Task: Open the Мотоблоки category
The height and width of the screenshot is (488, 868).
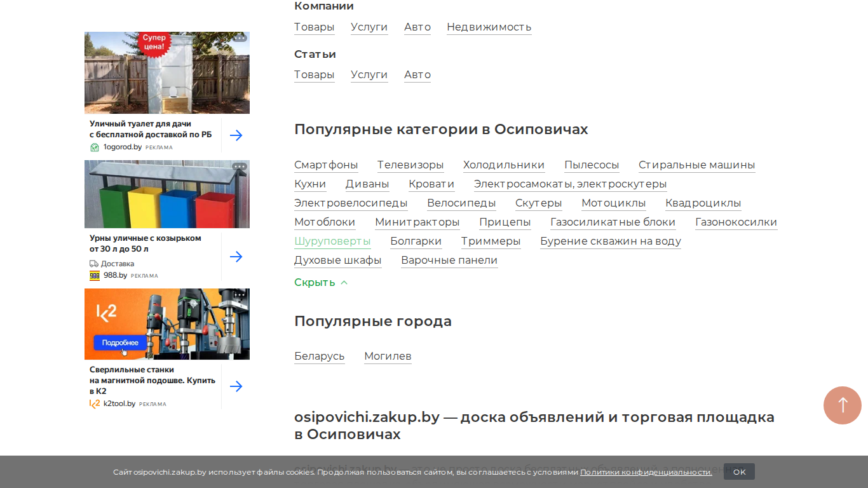Action: [x=325, y=222]
